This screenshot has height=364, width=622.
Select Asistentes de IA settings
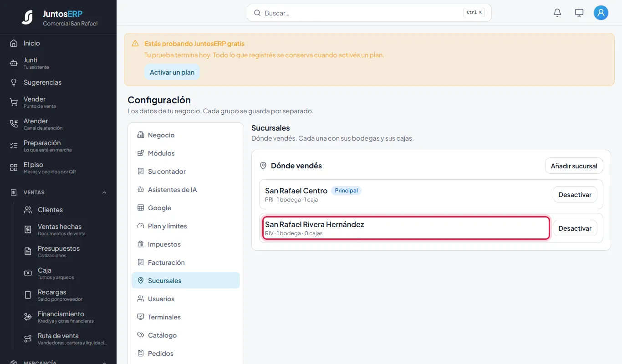click(186, 190)
